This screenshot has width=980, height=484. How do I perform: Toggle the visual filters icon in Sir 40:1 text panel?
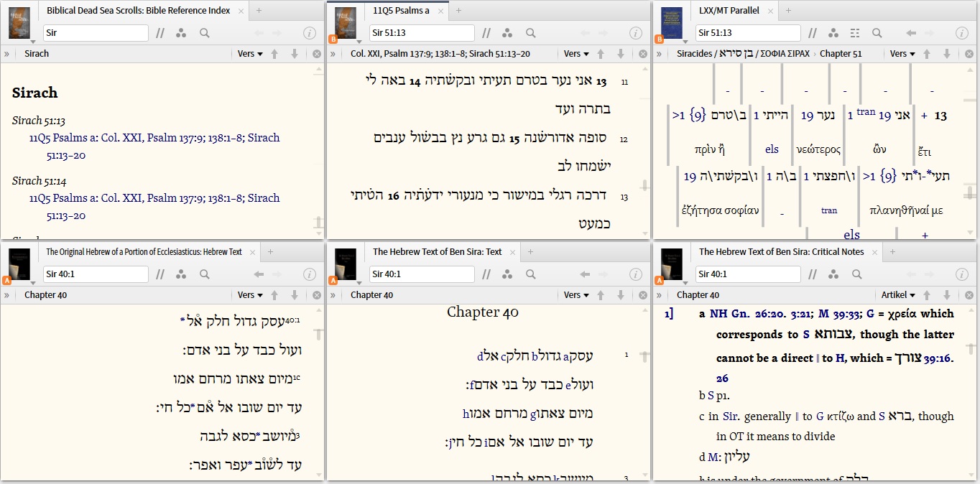click(x=507, y=274)
